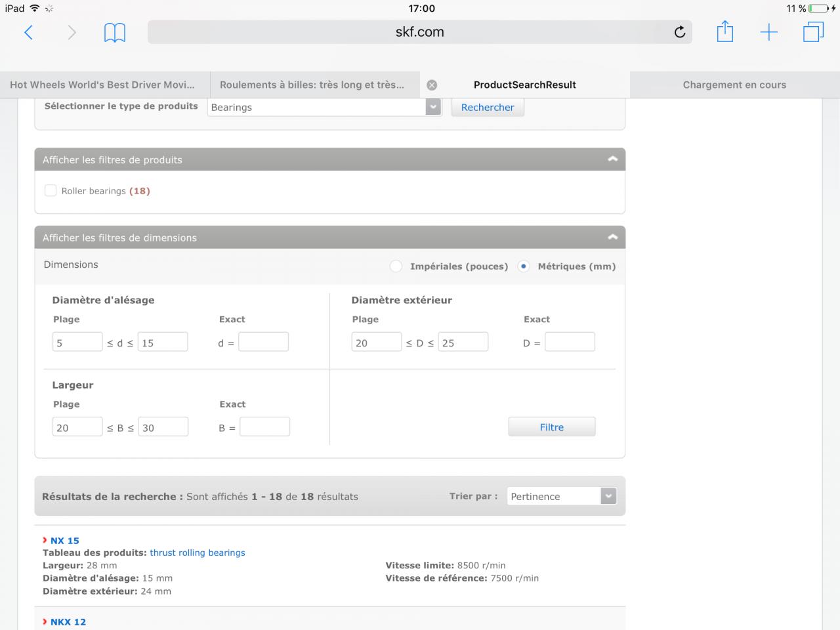Screen dimensions: 840x630
Task: Tap the Safari back arrow
Action: [28, 32]
